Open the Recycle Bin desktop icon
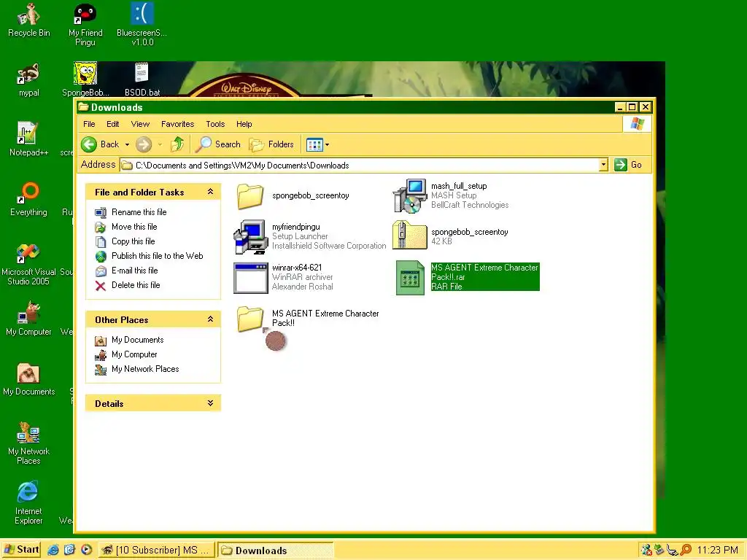747x560 pixels. (x=28, y=20)
